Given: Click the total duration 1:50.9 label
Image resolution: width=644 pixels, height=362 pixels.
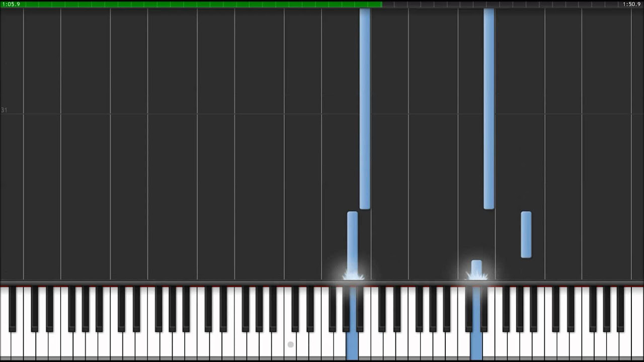Looking at the screenshot, I should 632,4.
